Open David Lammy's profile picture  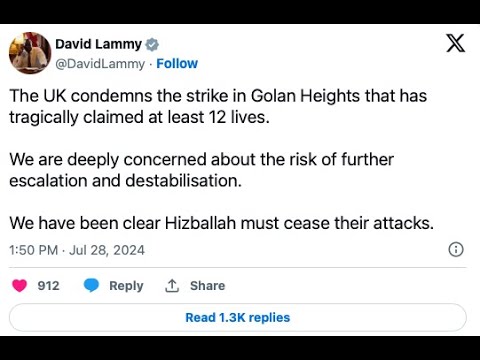30,53
